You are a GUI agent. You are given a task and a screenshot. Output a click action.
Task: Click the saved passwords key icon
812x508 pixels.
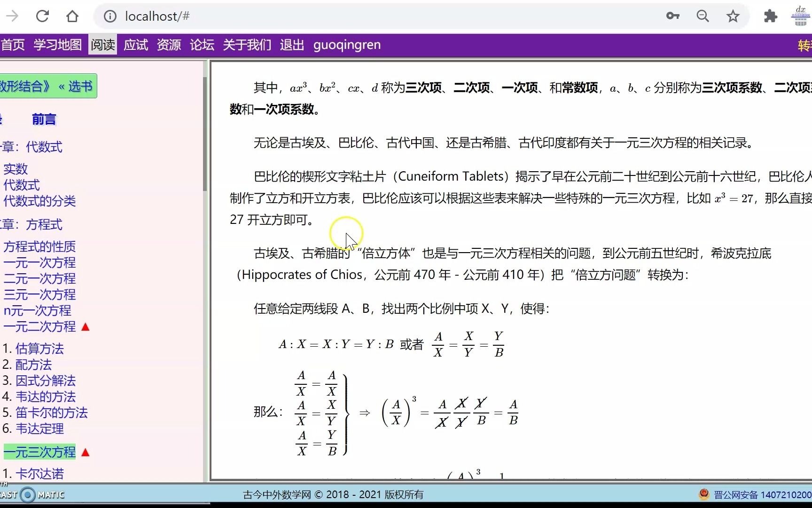tap(673, 16)
